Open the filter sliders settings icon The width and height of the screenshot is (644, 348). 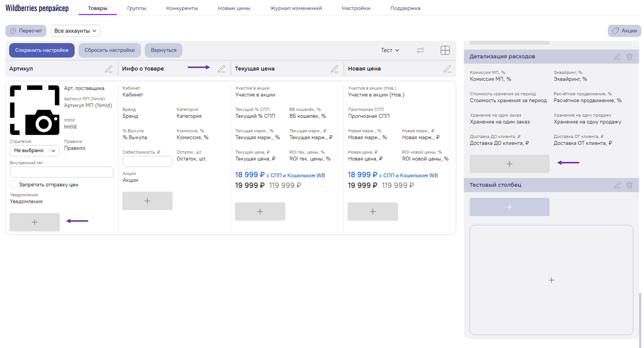click(421, 50)
